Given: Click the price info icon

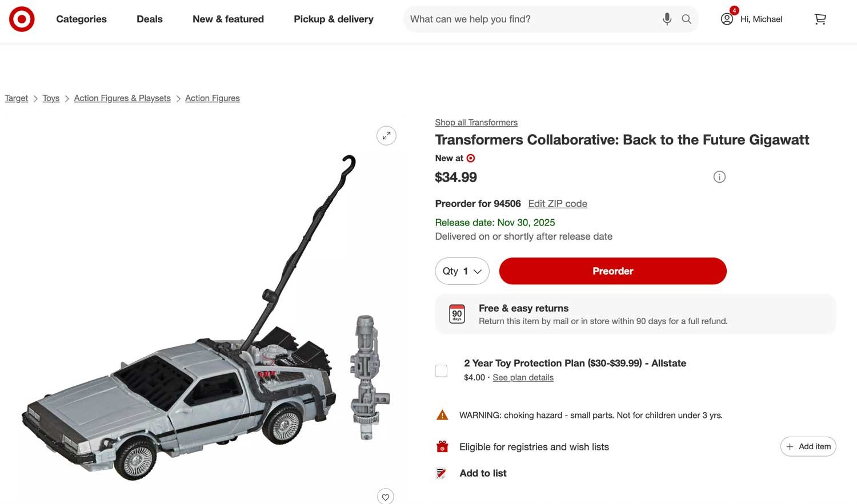Looking at the screenshot, I should (x=719, y=177).
